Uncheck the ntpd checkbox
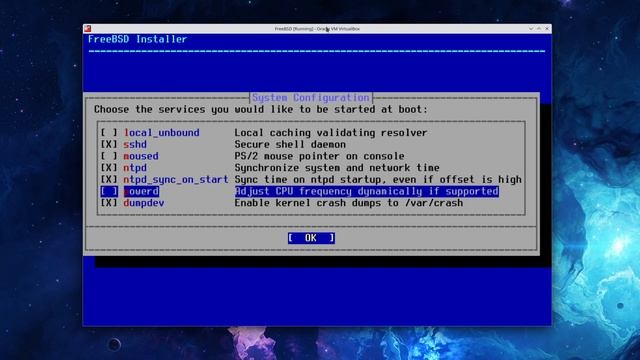The image size is (640, 360). tap(109, 168)
